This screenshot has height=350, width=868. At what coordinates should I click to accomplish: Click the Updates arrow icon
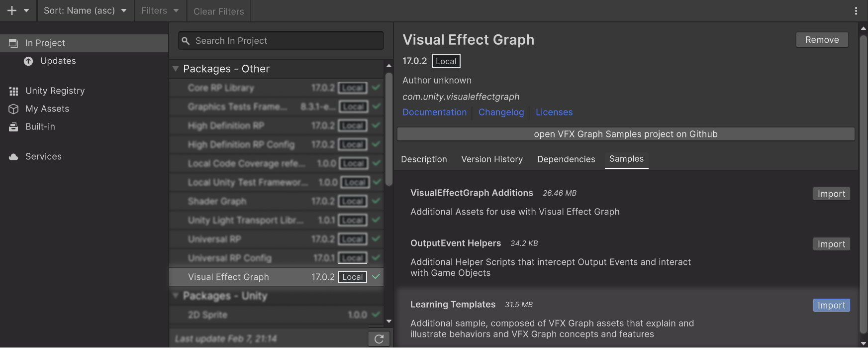[29, 61]
